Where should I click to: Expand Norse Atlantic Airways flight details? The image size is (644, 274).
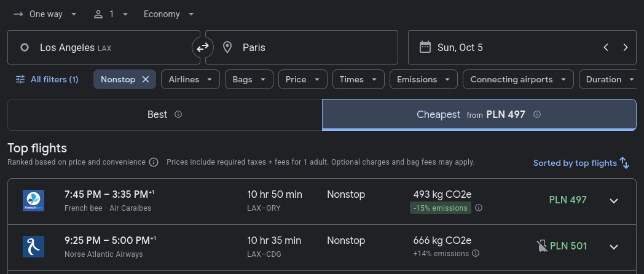tap(614, 247)
